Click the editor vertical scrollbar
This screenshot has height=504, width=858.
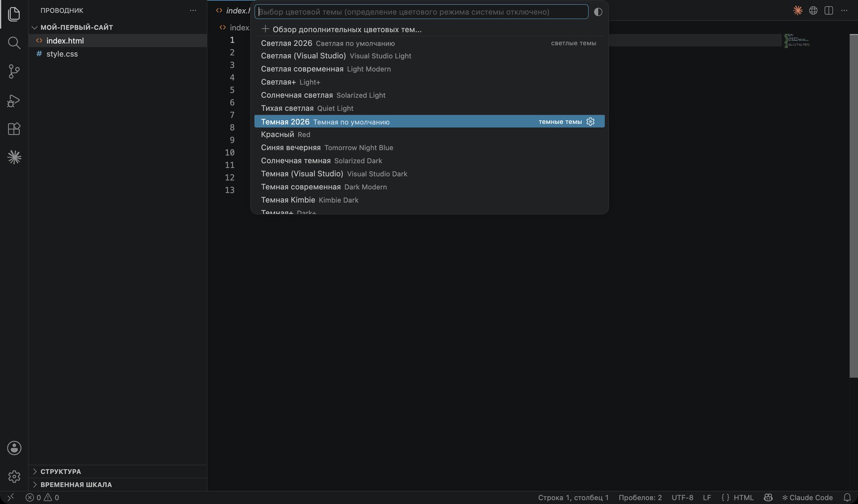854,205
